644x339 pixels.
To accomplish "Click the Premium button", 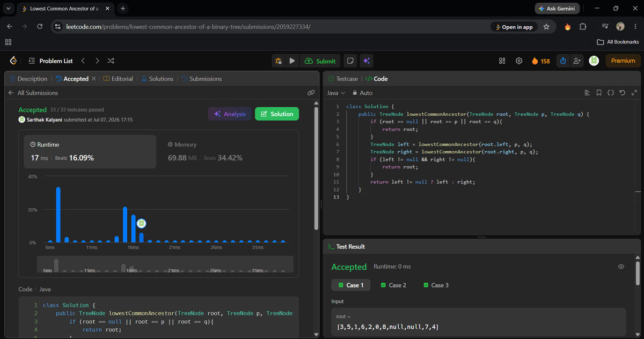I will (623, 61).
